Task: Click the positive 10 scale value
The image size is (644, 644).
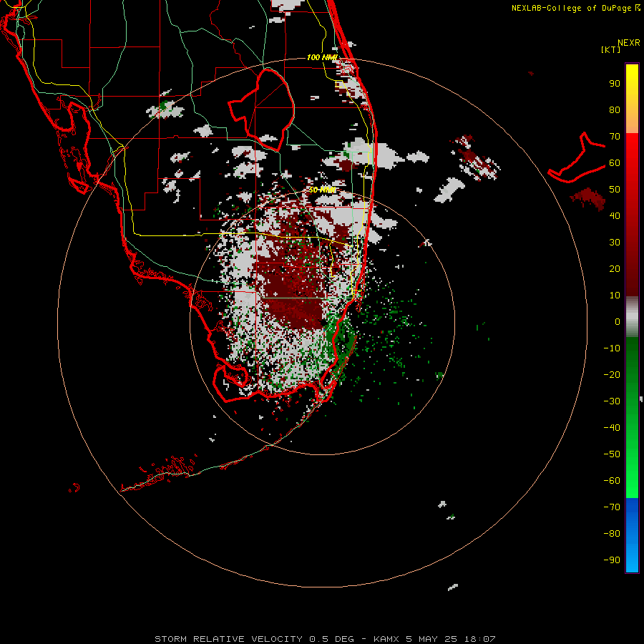Action: 615,296
